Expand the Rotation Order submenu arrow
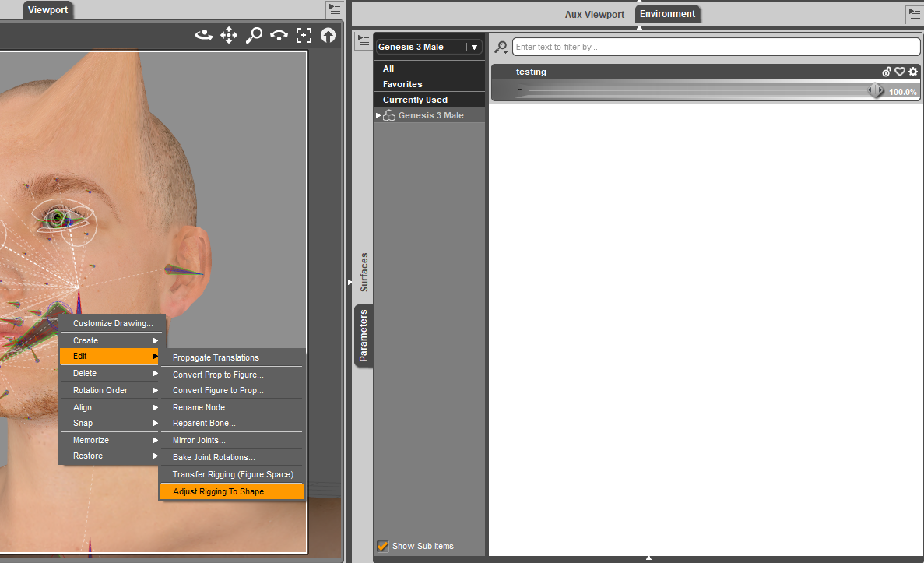This screenshot has height=563, width=924. [156, 390]
